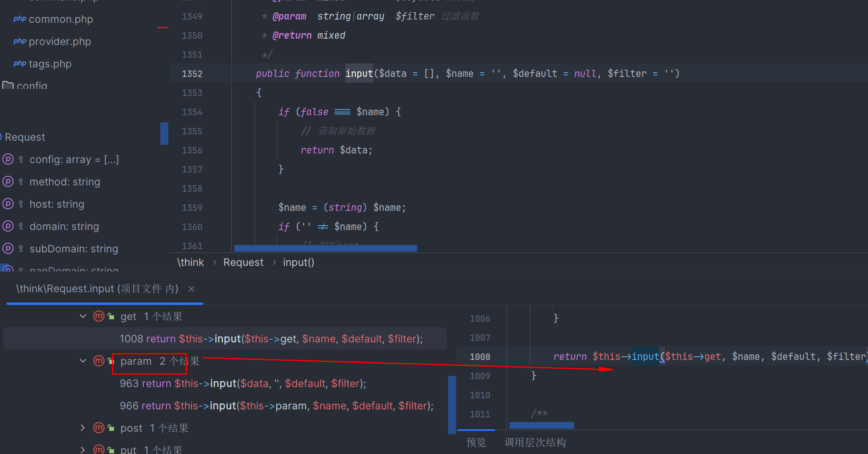Collapse the 'get' usage group

click(x=83, y=316)
